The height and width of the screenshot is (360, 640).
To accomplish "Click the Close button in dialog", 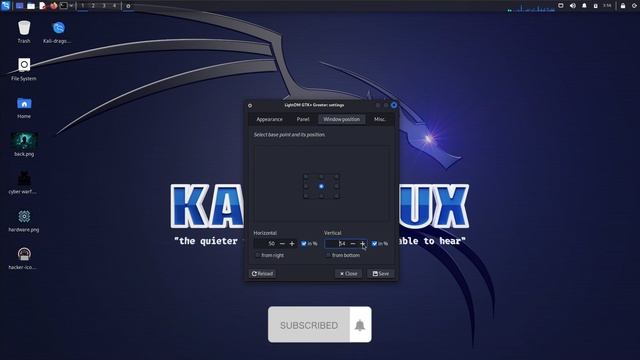I will coord(349,273).
